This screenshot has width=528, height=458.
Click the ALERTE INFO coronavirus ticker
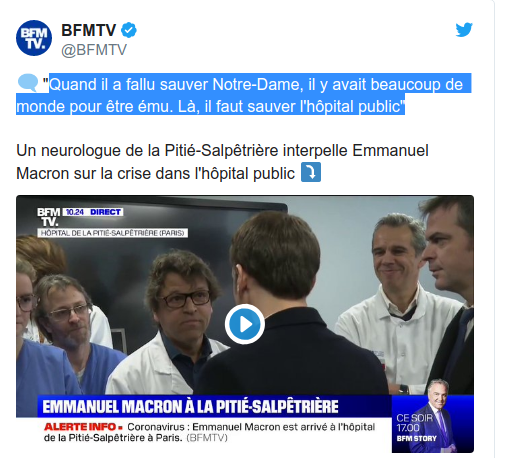coord(209,432)
